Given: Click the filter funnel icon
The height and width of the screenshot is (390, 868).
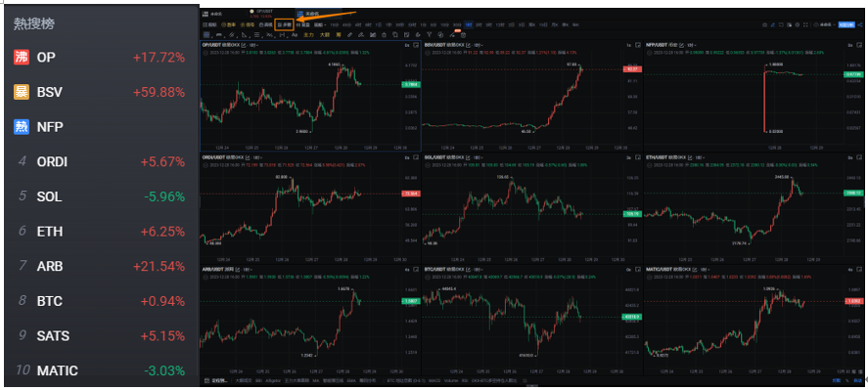Looking at the screenshot, I should (429, 35).
